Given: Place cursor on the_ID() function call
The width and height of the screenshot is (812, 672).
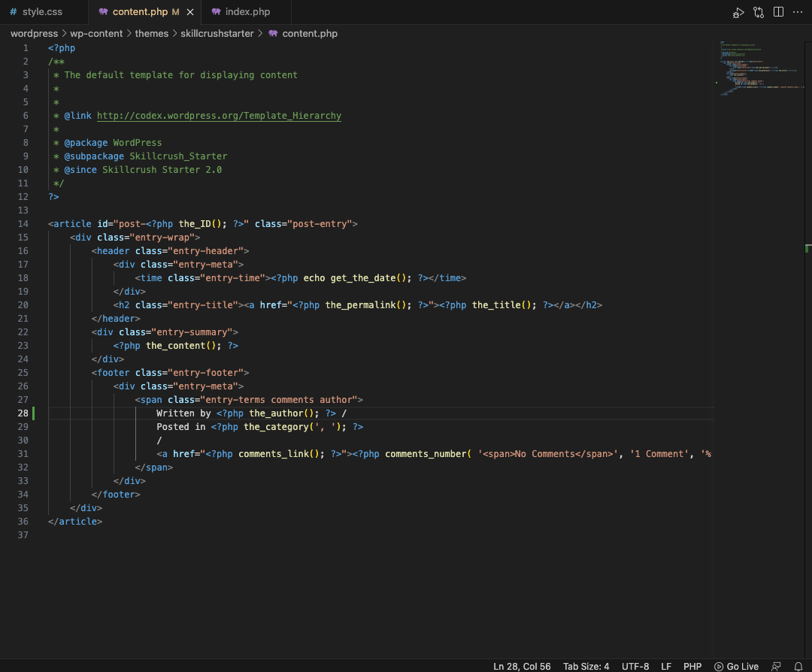Looking at the screenshot, I should (x=200, y=224).
